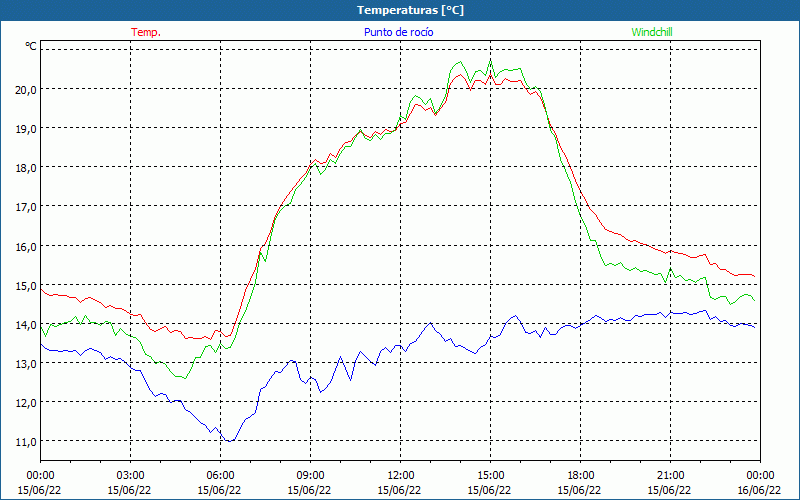Click the 12:00 time axis label

point(401,476)
